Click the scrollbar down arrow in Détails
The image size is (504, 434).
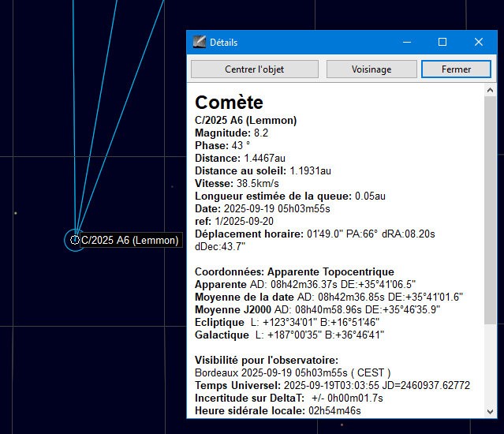[490, 411]
